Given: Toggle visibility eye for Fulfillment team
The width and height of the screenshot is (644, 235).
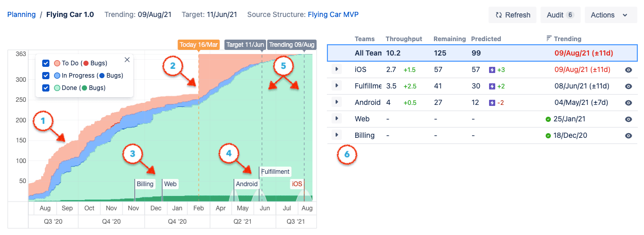Looking at the screenshot, I should pos(628,86).
